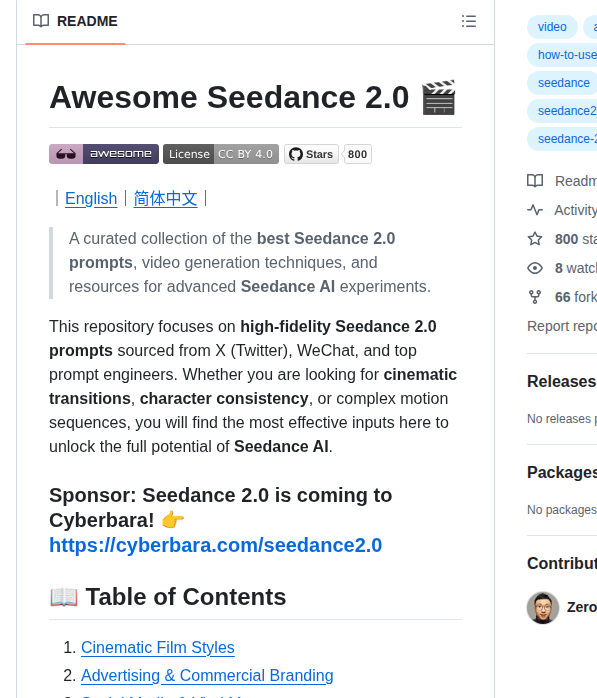View the 66 forks link
This screenshot has width=597, height=698.
tap(576, 297)
